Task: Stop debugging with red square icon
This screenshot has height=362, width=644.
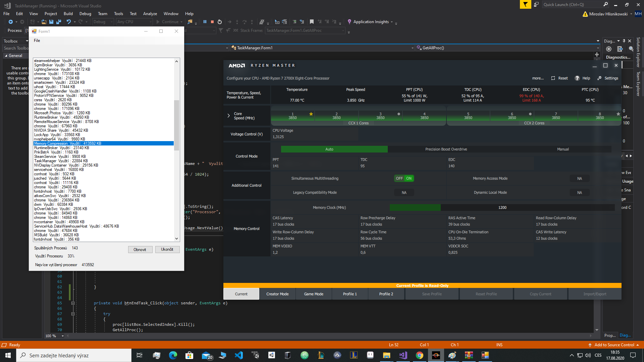Action: click(212, 22)
